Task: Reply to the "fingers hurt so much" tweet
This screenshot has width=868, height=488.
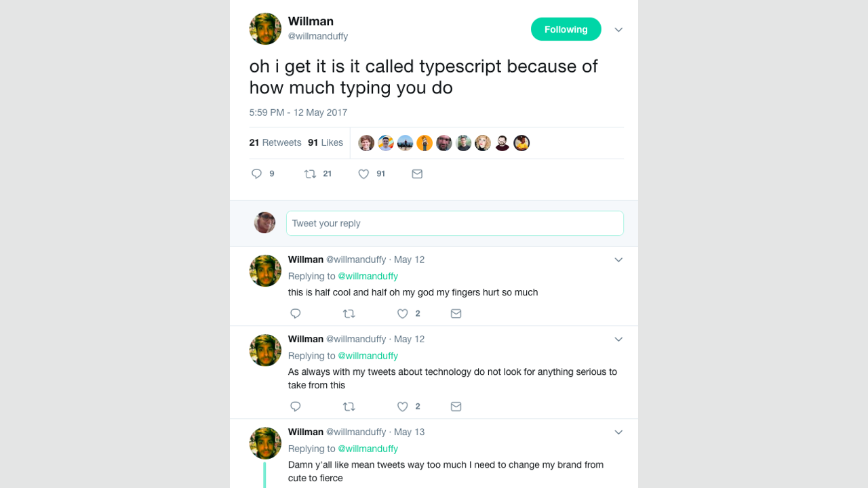Action: click(296, 314)
